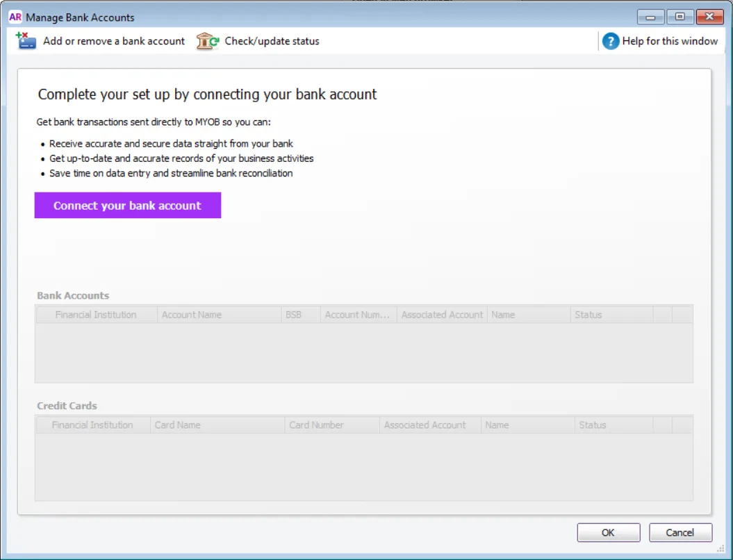Click the Name header in the Credit Cards table

pos(497,425)
